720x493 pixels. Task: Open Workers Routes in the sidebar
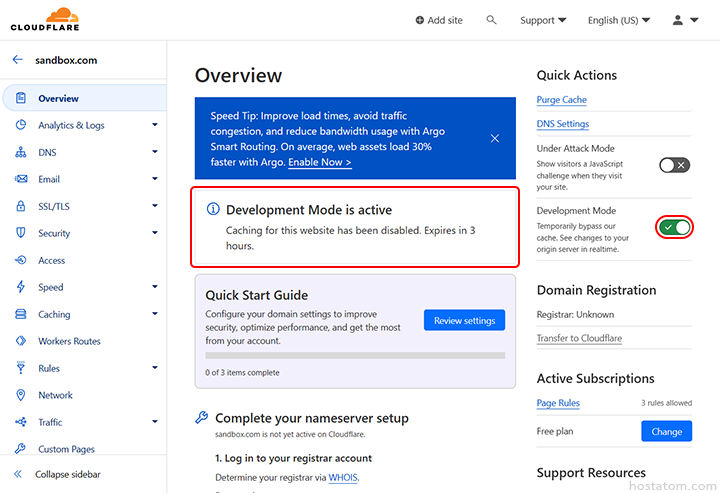tap(69, 342)
